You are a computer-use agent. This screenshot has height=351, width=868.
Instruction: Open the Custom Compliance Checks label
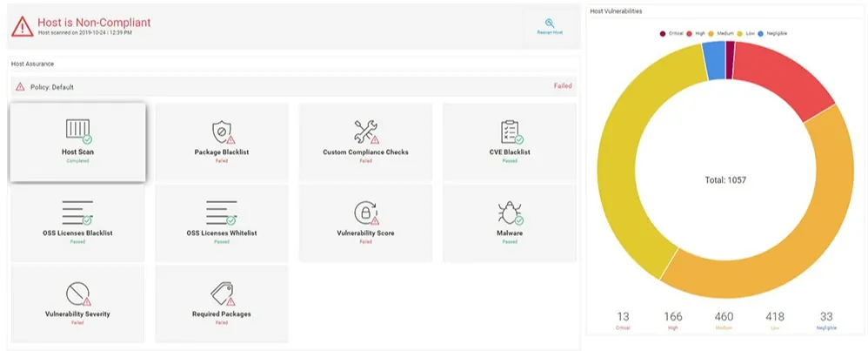point(365,152)
